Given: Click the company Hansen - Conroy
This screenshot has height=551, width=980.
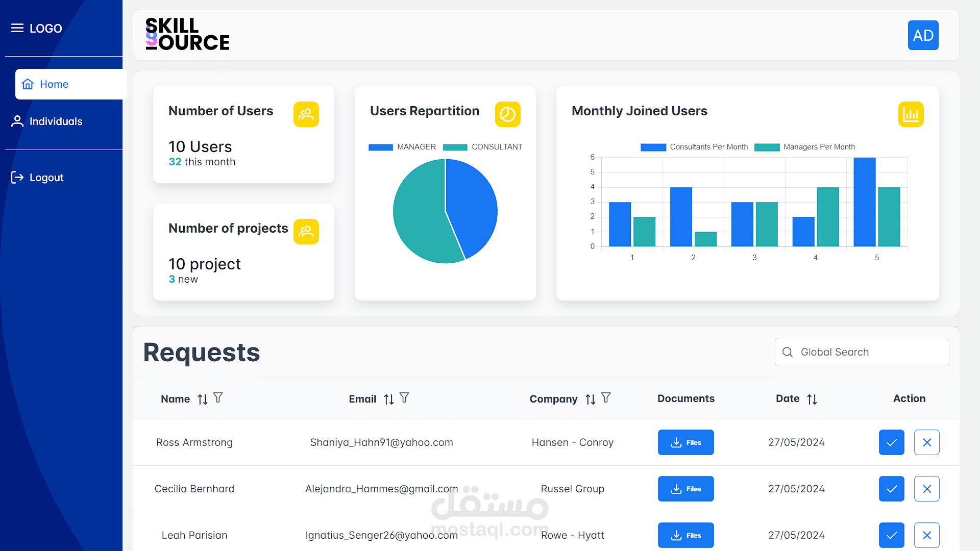Looking at the screenshot, I should pos(573,442).
